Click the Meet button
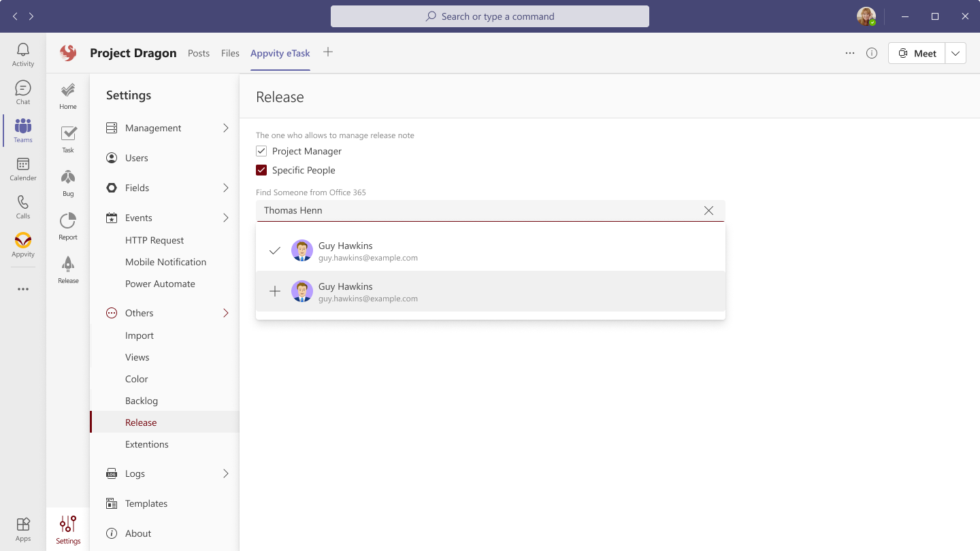 [917, 53]
